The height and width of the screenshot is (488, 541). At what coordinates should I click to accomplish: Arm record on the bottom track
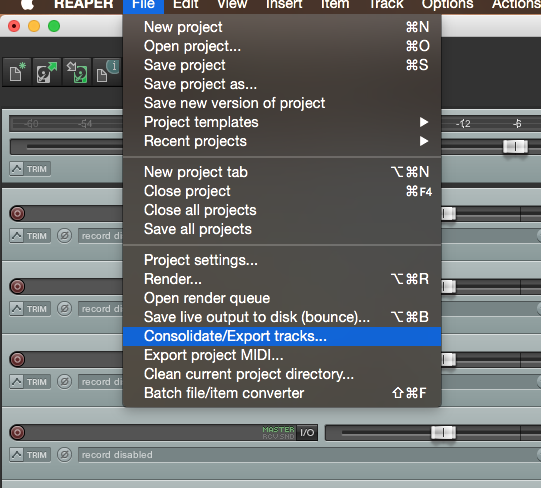pyautogui.click(x=17, y=432)
